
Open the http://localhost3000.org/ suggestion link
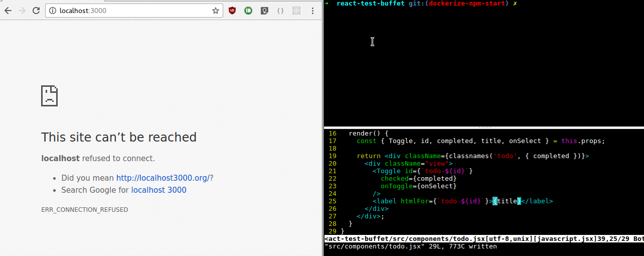coord(163,178)
